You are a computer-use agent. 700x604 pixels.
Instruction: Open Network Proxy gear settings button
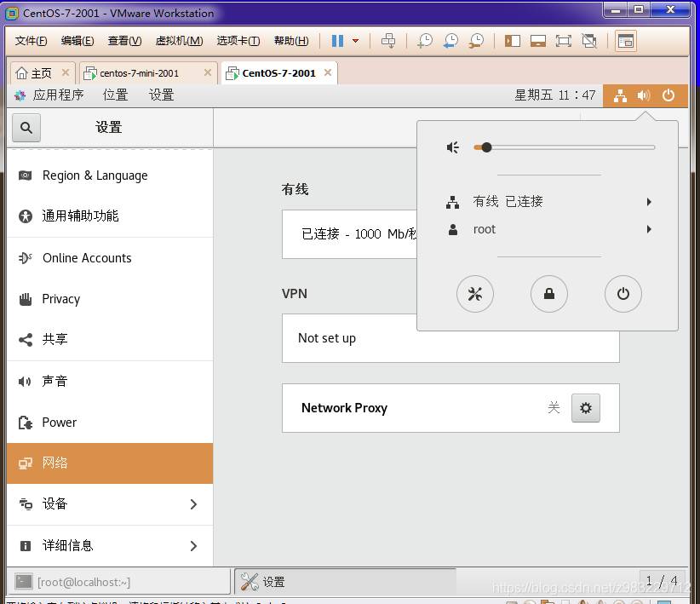pyautogui.click(x=586, y=408)
